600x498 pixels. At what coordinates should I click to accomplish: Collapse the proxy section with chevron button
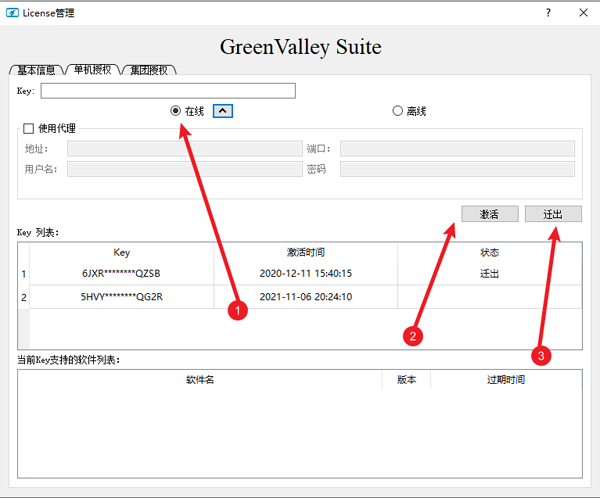pyautogui.click(x=224, y=111)
